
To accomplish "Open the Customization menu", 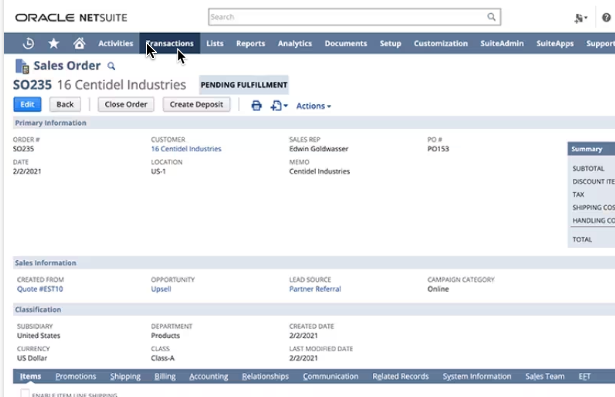I will pos(440,44).
